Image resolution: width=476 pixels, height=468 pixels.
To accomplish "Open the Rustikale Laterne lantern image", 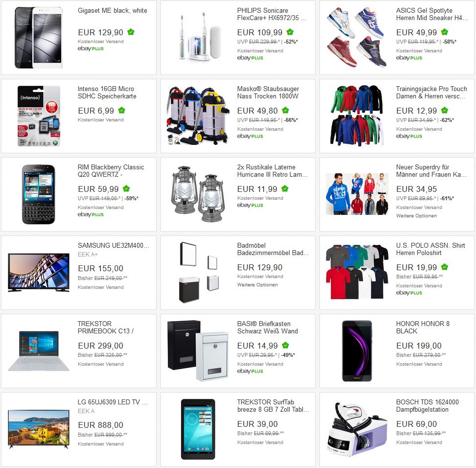I will coord(198,194).
